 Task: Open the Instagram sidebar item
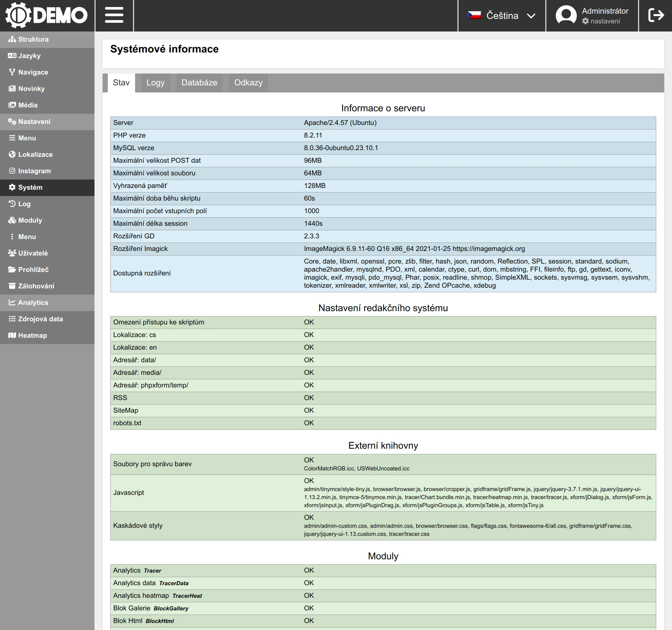(34, 171)
